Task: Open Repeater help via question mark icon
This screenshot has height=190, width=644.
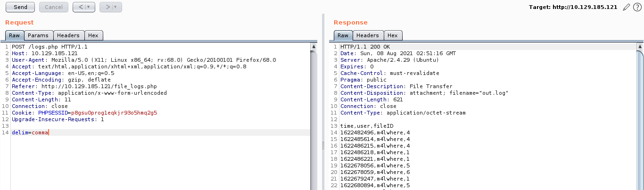Action: click(x=637, y=7)
